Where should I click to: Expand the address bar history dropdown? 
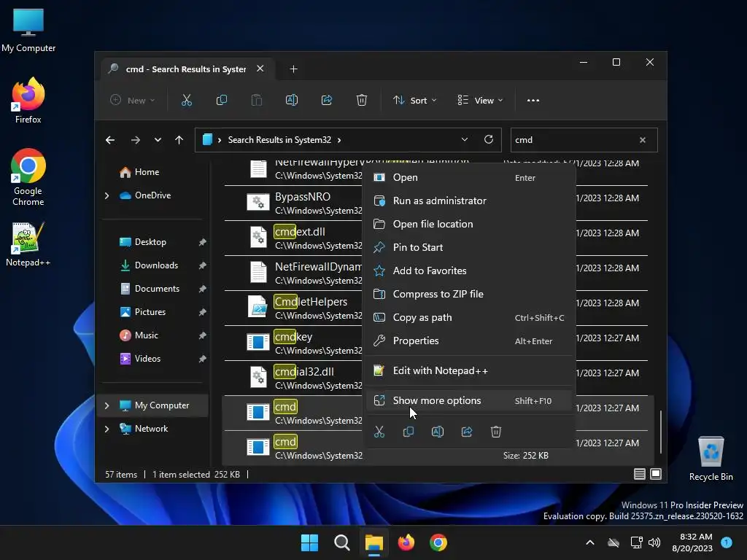pyautogui.click(x=465, y=139)
